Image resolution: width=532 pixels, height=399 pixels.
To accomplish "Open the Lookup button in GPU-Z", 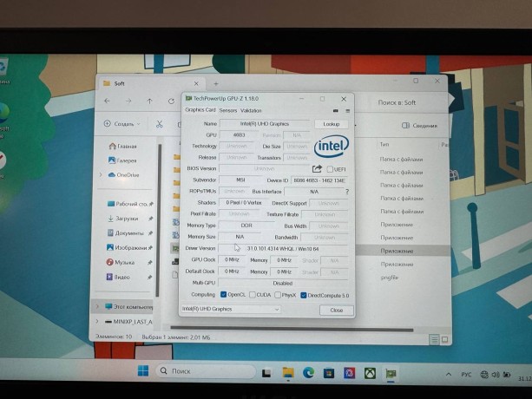I will coord(332,124).
